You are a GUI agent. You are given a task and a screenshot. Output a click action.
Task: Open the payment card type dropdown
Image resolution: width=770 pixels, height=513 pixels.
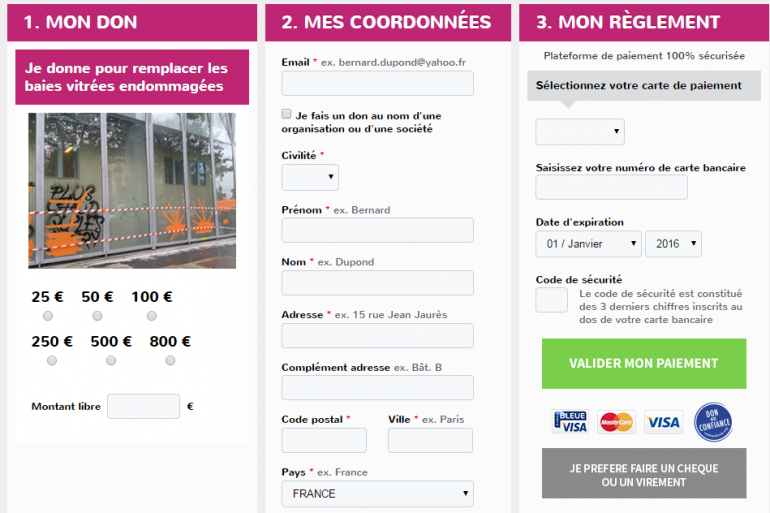(x=580, y=132)
